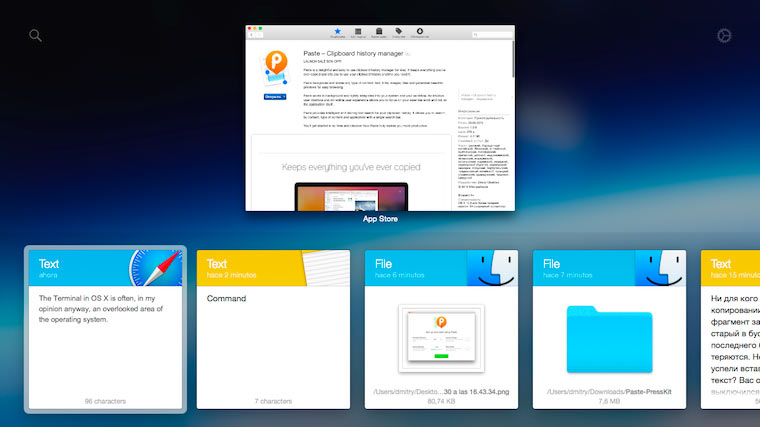Select the Russian text clip card
The width and height of the screenshot is (760, 427).
[x=730, y=330]
